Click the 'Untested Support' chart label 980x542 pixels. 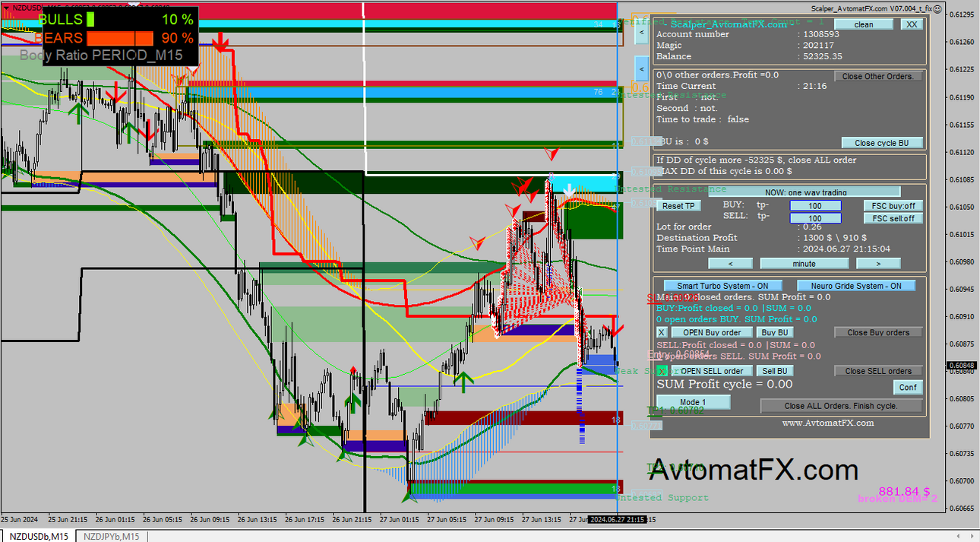click(x=663, y=498)
